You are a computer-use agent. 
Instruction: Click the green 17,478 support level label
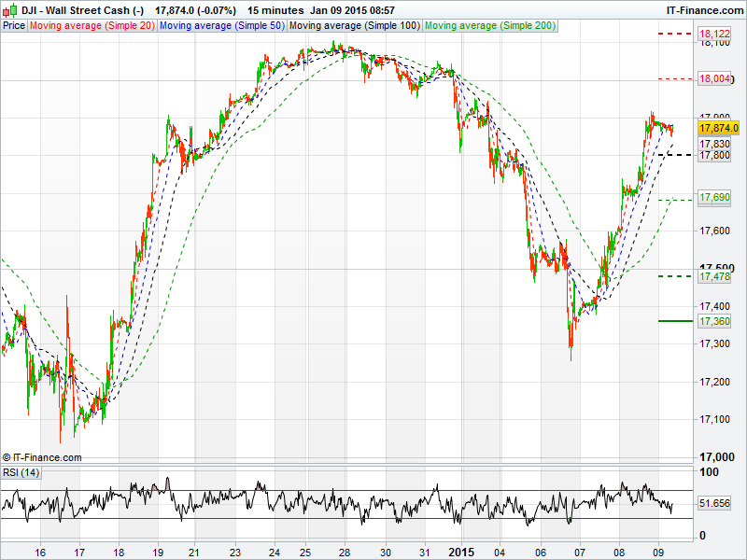pyautogui.click(x=714, y=276)
